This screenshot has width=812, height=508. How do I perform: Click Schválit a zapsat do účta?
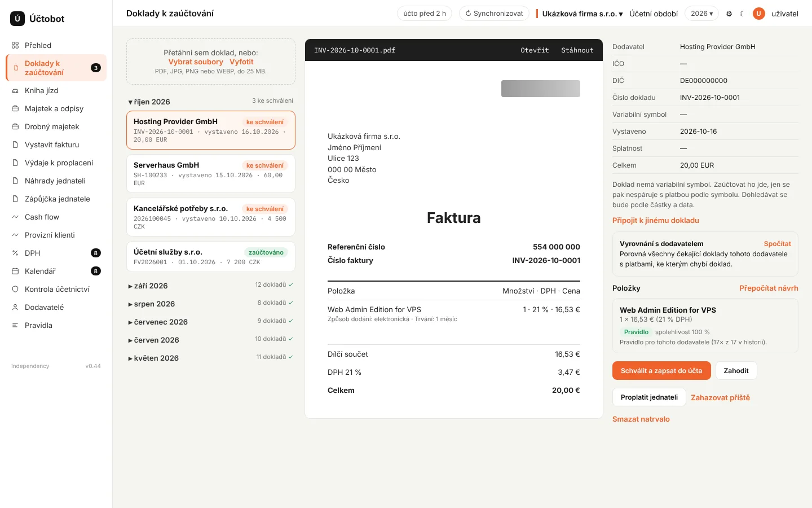(x=661, y=371)
